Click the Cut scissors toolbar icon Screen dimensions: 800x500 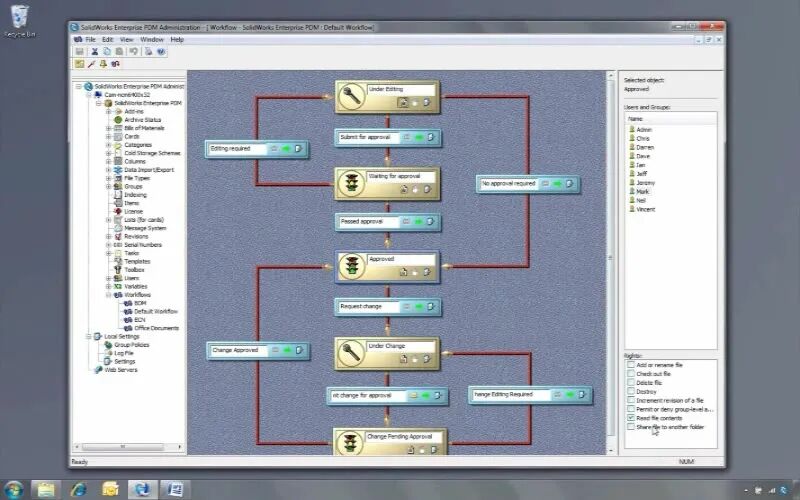pyautogui.click(x=95, y=50)
